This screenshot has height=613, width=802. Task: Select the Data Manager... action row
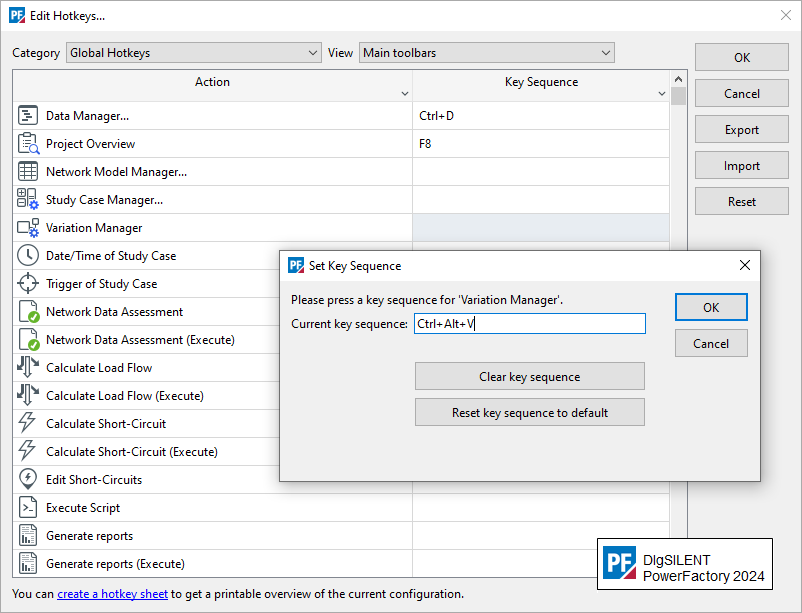point(212,115)
